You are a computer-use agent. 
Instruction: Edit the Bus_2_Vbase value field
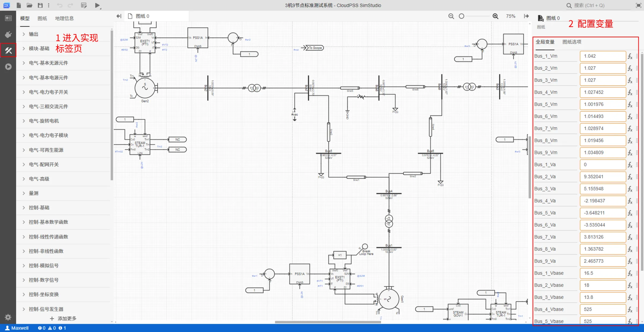(603, 285)
